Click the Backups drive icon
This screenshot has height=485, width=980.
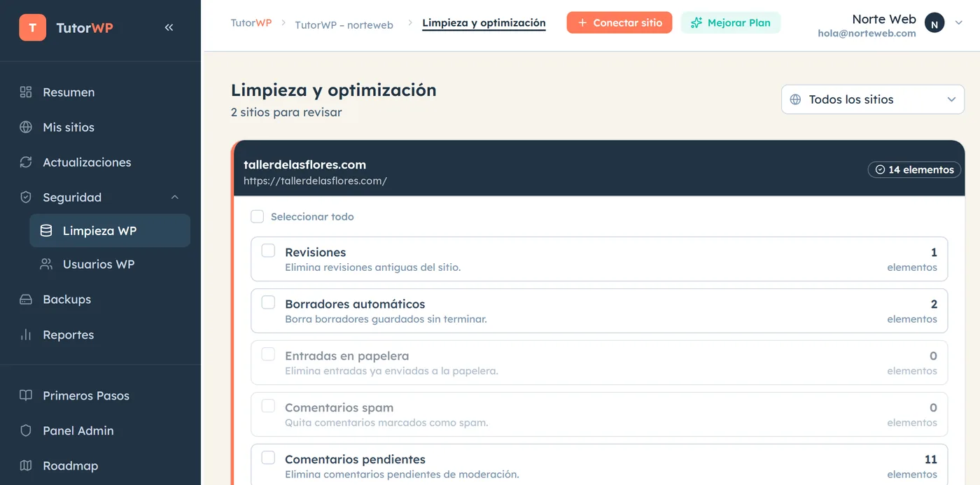26,299
